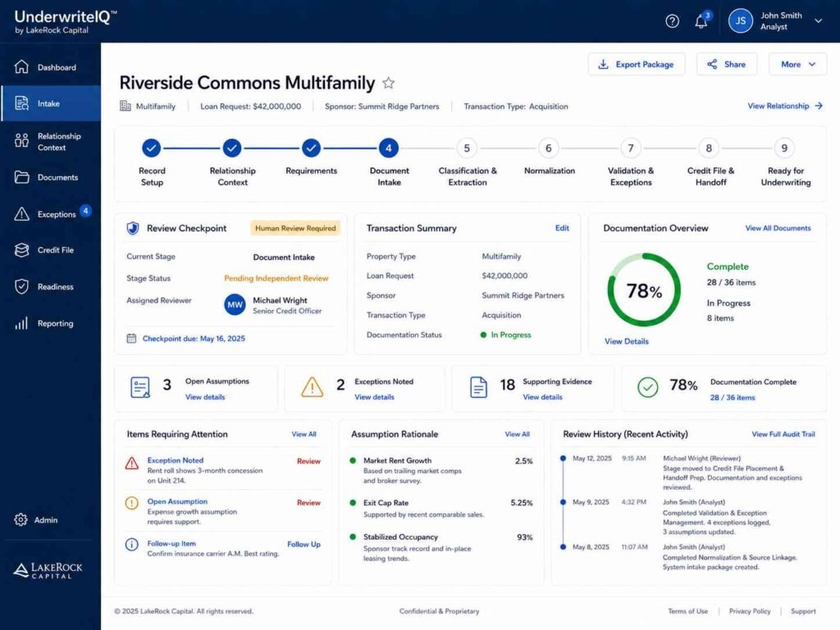Select step 9 Ready for Underwriting
Screen dimensions: 840x630
coord(784,148)
